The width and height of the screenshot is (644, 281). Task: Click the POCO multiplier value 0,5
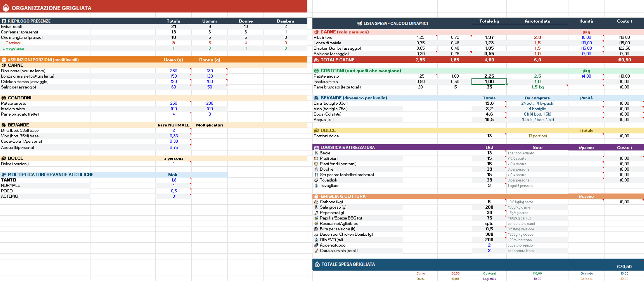tap(174, 191)
